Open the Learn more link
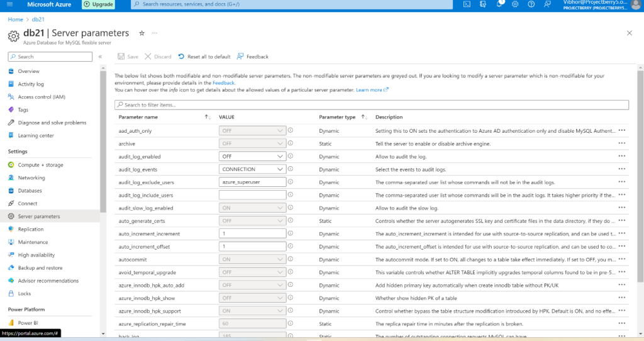Screen dimensions: 644x341 tap(372, 90)
